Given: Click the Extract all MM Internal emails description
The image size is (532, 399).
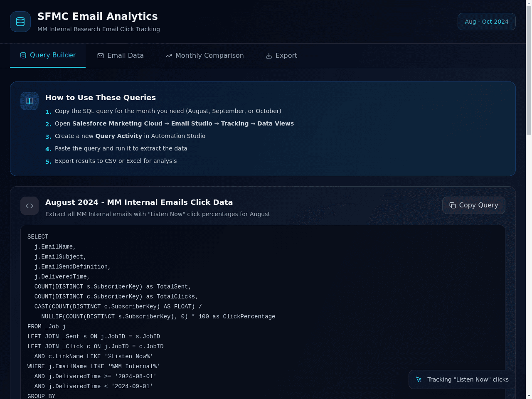Looking at the screenshot, I should 158,214.
